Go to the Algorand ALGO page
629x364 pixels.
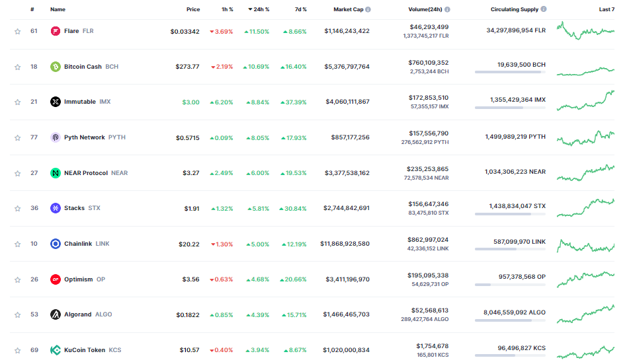(88, 314)
